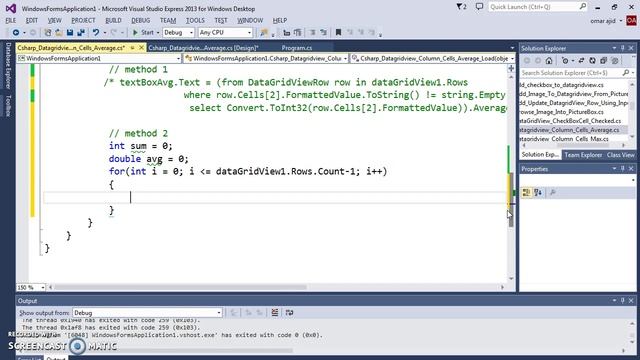This screenshot has width=640, height=360.
Task: Open the PROJECT menu
Action: click(83, 20)
